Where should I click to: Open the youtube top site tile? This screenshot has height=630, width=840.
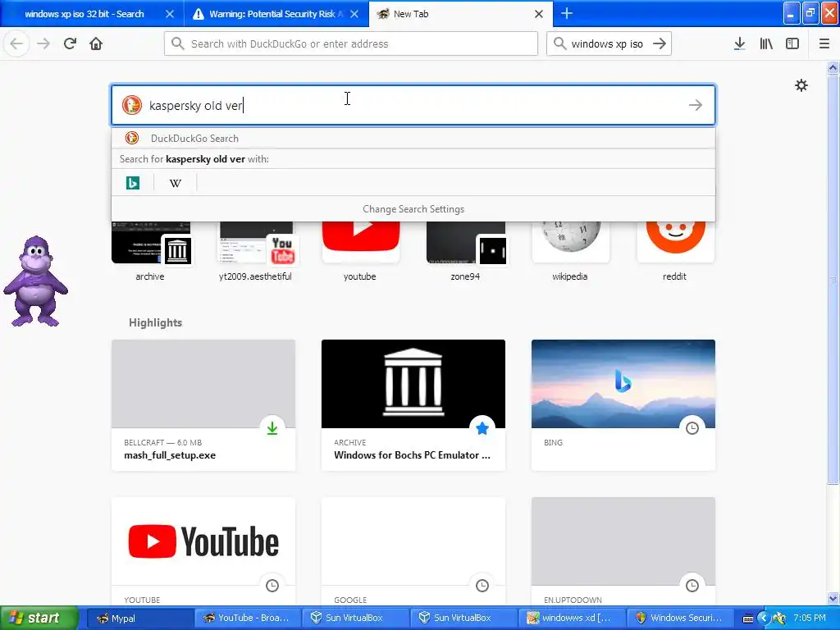(360, 252)
